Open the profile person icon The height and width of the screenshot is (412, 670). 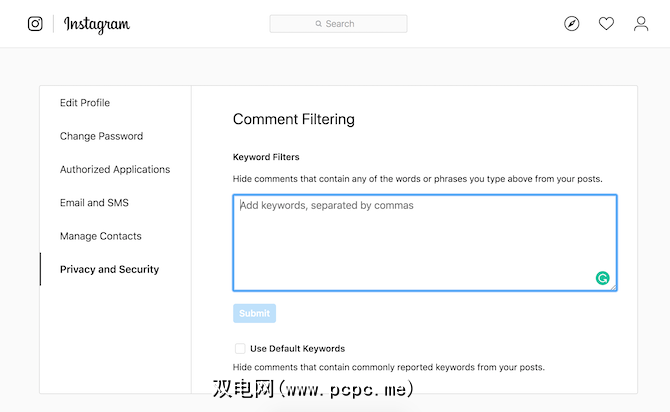point(641,24)
